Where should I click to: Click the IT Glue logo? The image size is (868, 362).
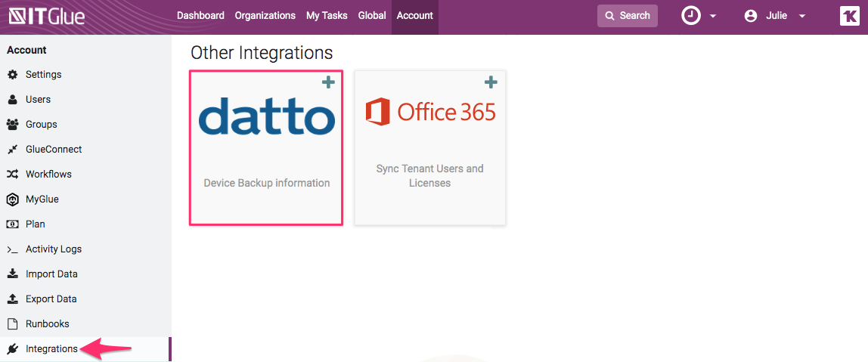click(47, 16)
